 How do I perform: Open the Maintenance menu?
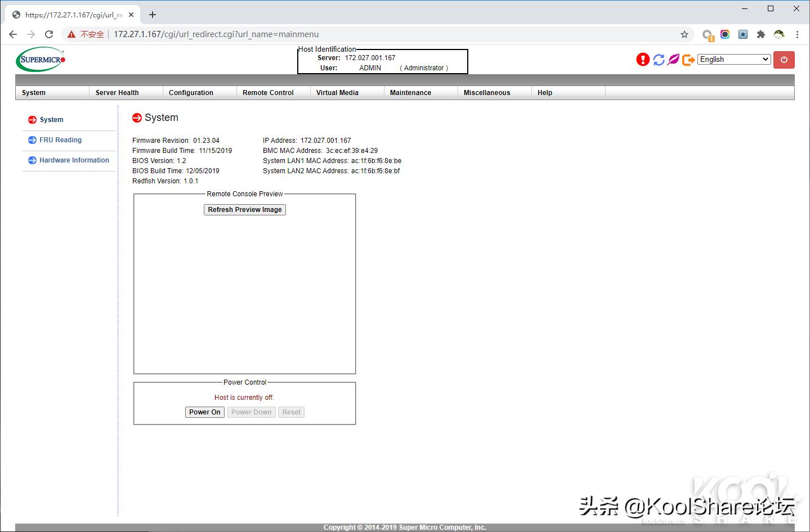coord(421,93)
